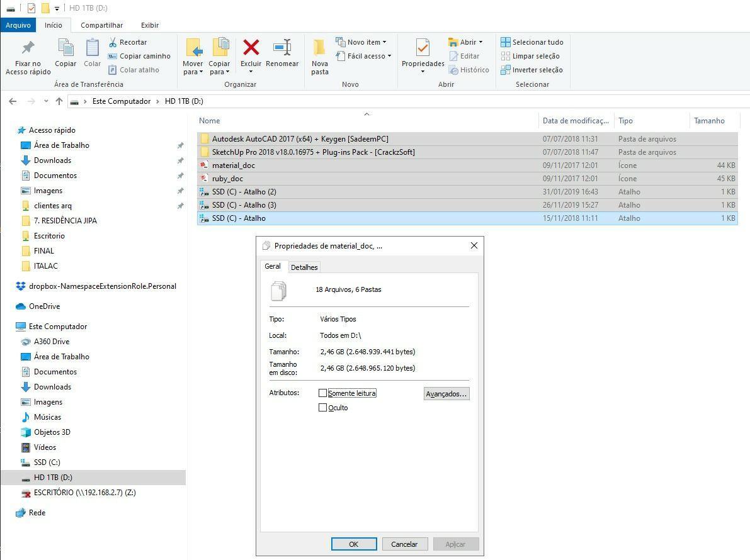The width and height of the screenshot is (750, 560).
Task: Open the Mover para menu
Action: (x=193, y=57)
